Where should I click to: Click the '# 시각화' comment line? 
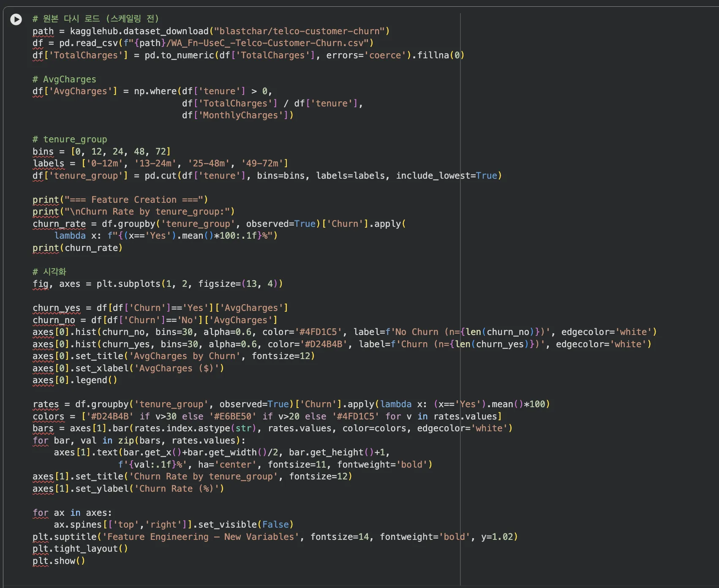(49, 272)
